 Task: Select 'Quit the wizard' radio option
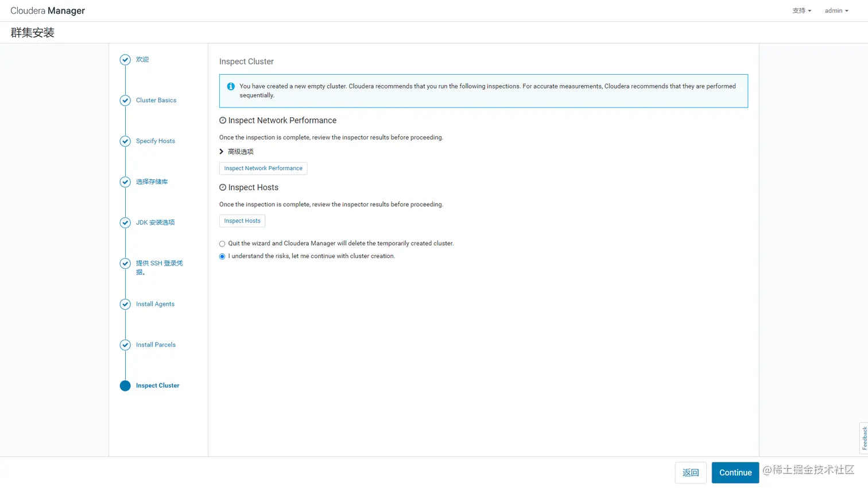(x=222, y=244)
